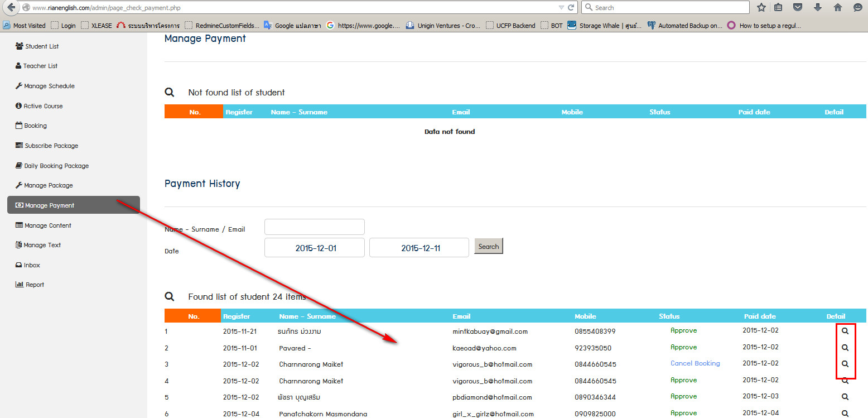This screenshot has width=868, height=418.
Task: Bookmark this page with star icon
Action: pyautogui.click(x=761, y=8)
